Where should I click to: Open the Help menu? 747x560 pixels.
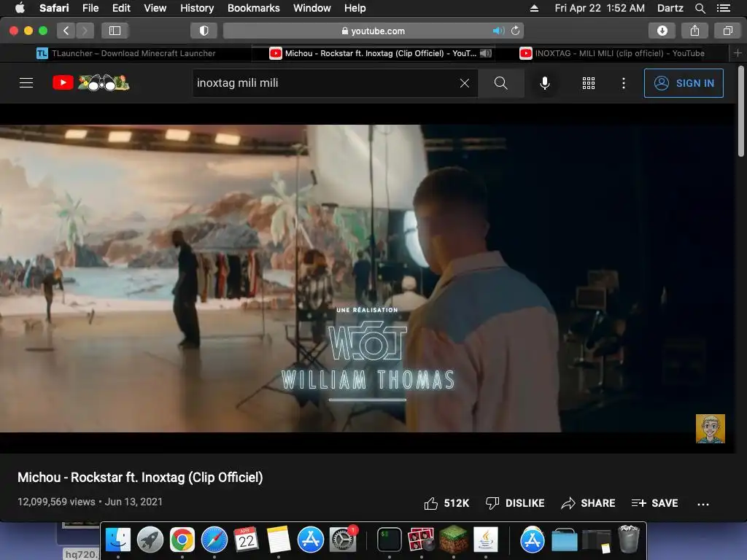tap(355, 8)
